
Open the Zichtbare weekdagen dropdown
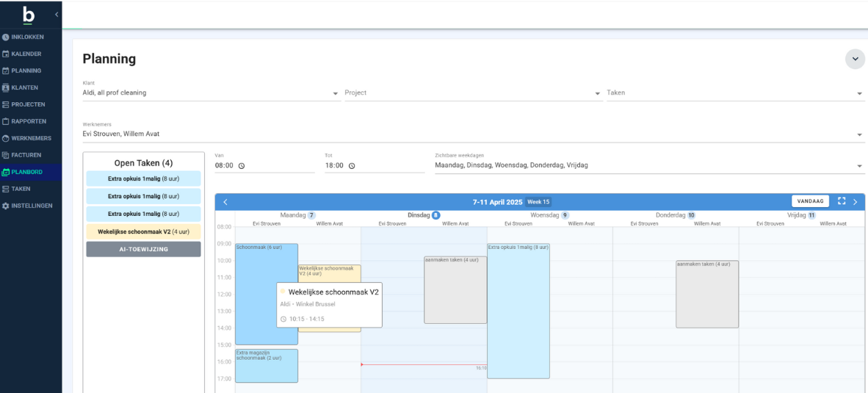coord(860,166)
